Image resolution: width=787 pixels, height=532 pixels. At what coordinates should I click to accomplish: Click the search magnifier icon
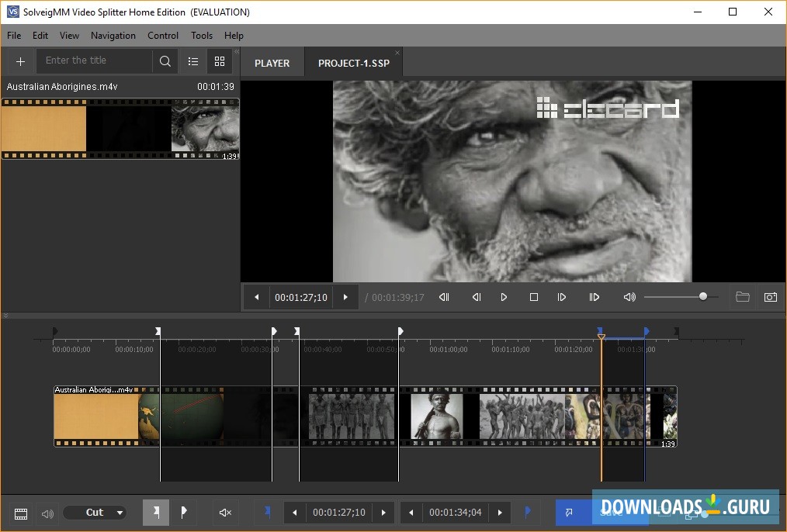(x=165, y=61)
